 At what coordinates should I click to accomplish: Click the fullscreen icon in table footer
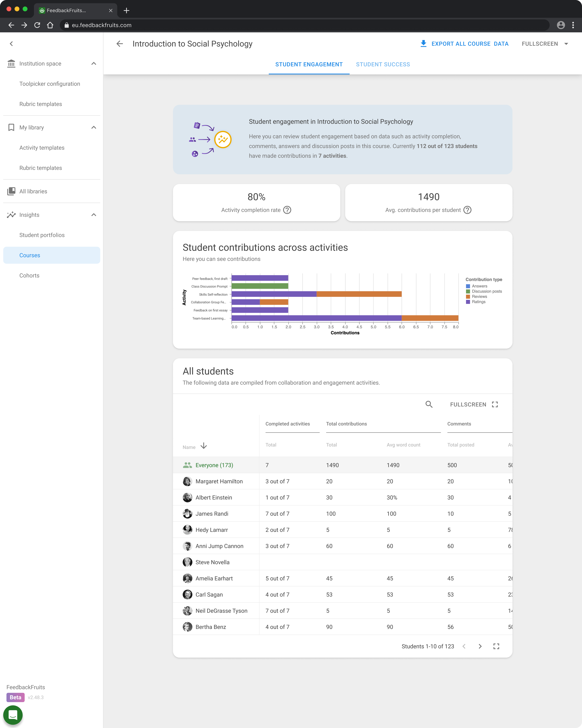(x=496, y=646)
